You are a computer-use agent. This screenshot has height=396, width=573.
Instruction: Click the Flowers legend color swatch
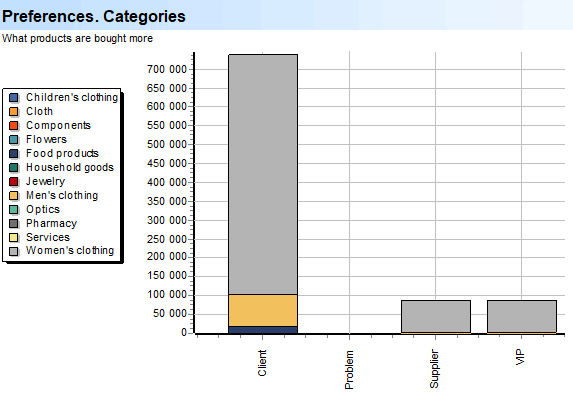coord(14,140)
